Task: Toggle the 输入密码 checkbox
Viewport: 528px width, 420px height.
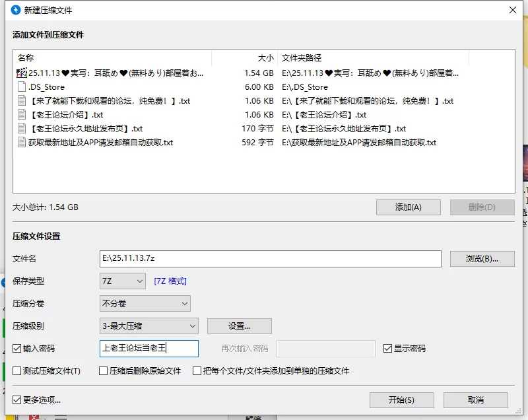Action: click(16, 348)
